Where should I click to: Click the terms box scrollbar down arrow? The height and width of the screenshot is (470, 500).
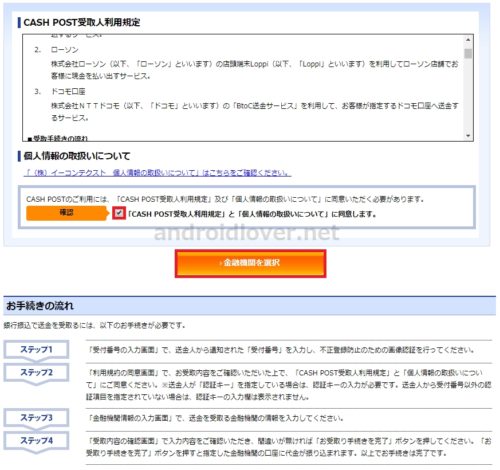pyautogui.click(x=468, y=136)
